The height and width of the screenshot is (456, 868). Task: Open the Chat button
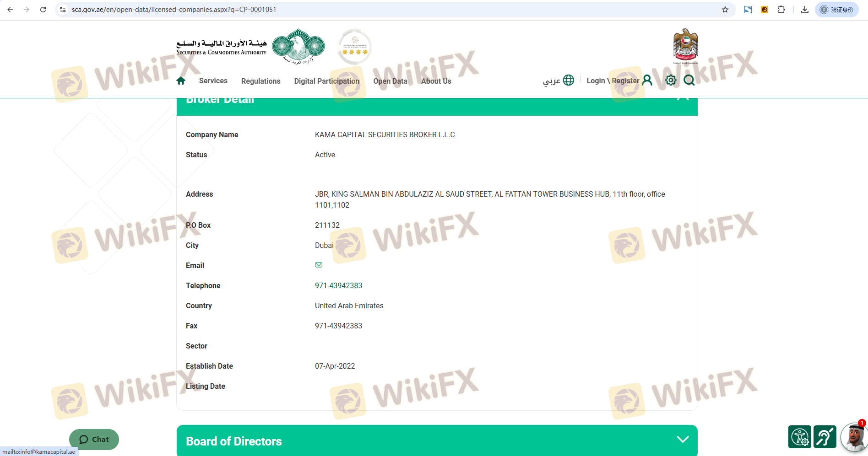(94, 440)
